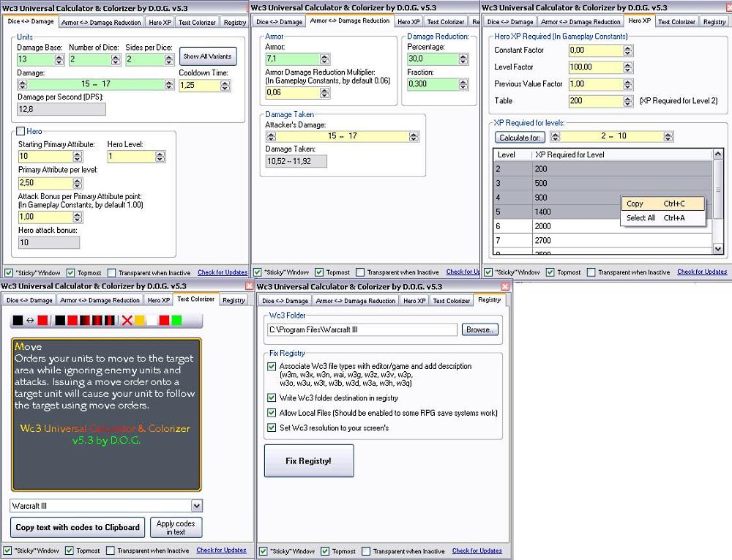Screen dimensions: 732x560
Task: Click Check for Updates link in Registry window
Action: [477, 550]
